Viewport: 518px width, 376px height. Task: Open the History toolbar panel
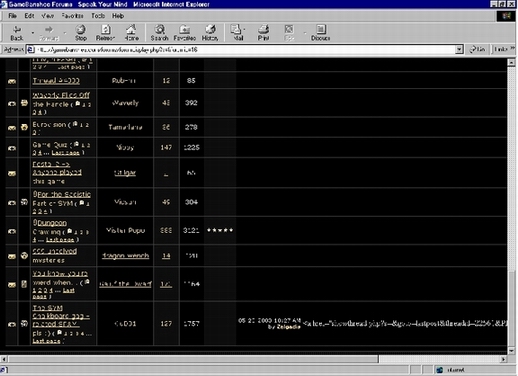[x=210, y=33]
